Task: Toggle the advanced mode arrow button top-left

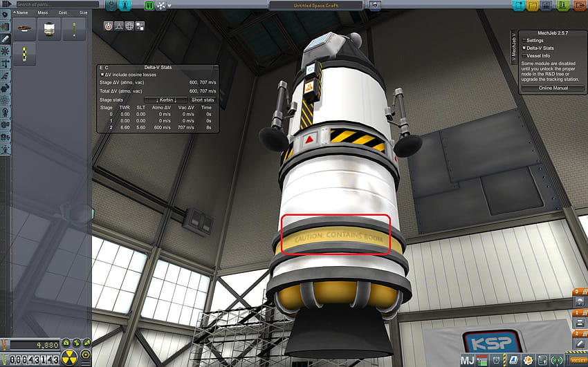Action: click(6, 3)
